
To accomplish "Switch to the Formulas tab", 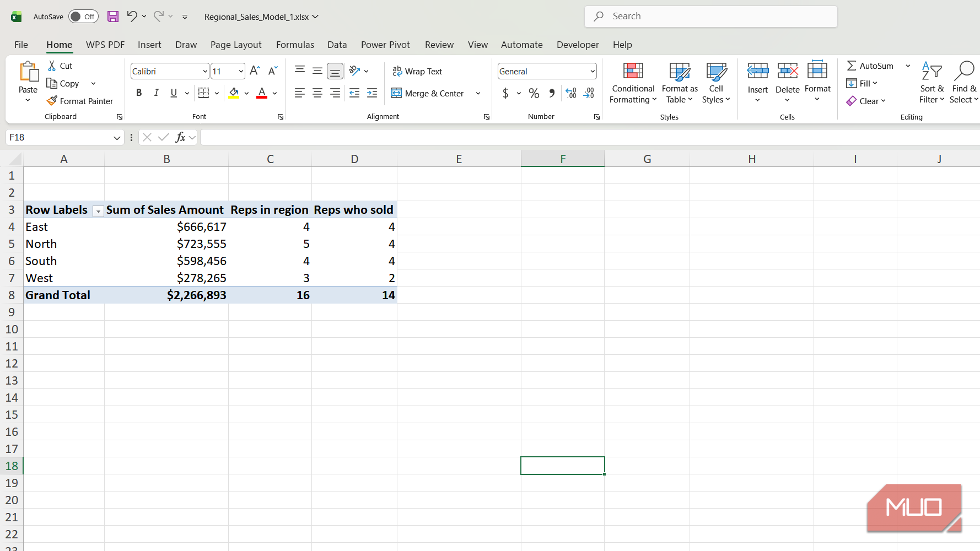I will point(295,45).
